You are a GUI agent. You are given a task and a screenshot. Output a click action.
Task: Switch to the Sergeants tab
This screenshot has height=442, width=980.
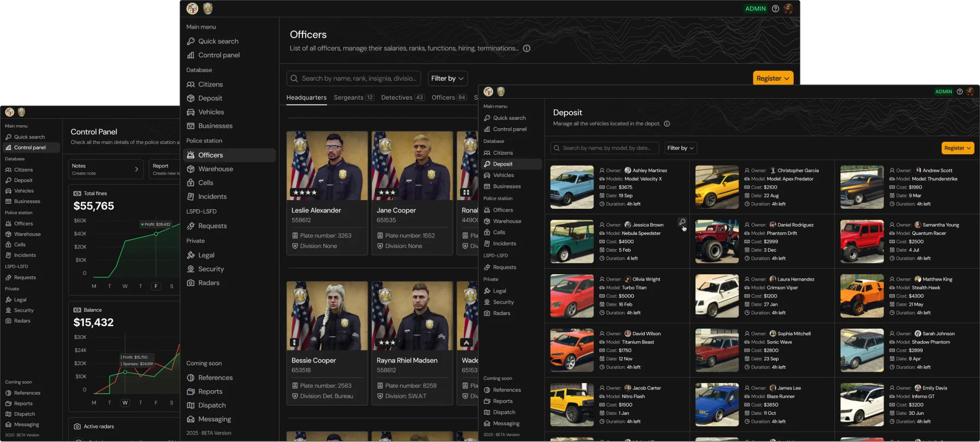tap(353, 98)
